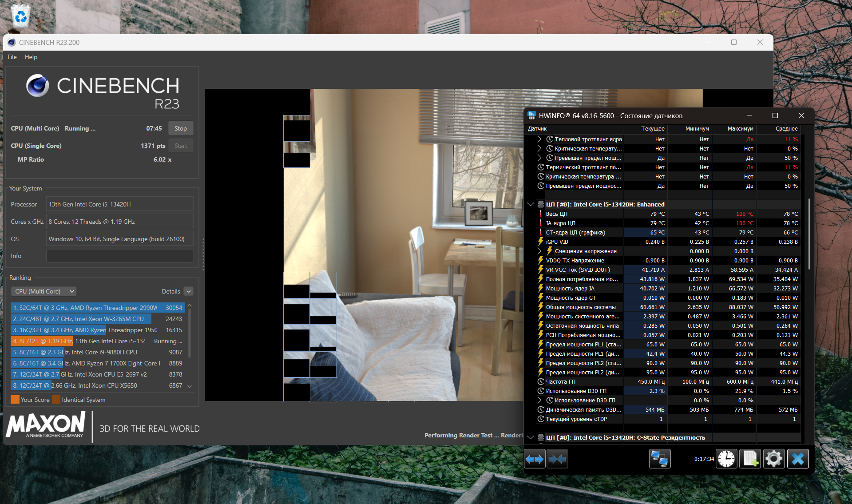
Task: Close sensors with the blue X icon
Action: pos(797,459)
